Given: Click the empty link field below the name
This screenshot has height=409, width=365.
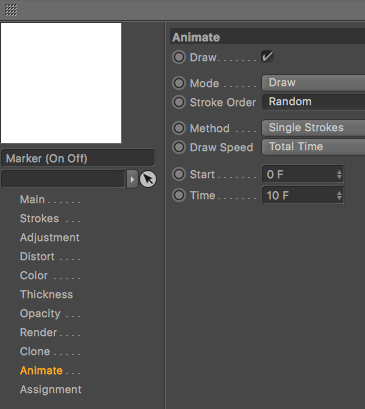Looking at the screenshot, I should (63, 179).
